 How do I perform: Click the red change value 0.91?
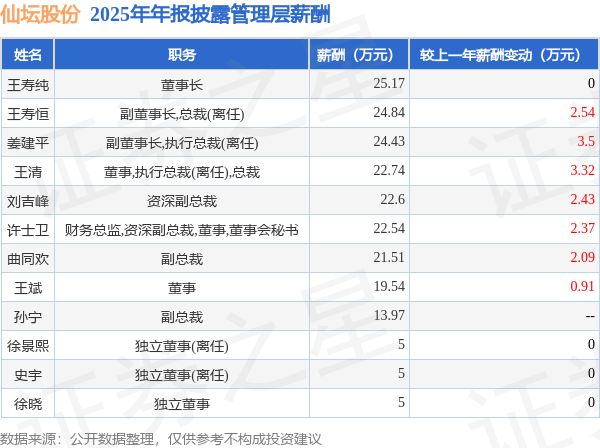(582, 287)
